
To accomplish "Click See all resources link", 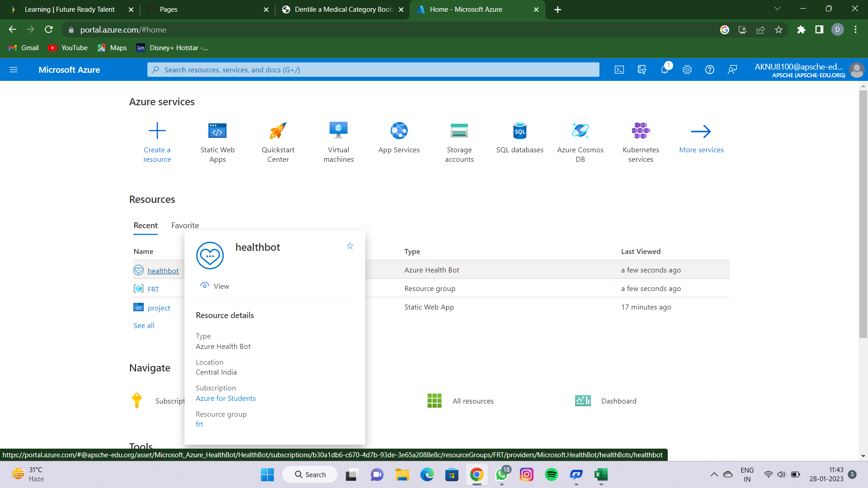I will coord(144,325).
